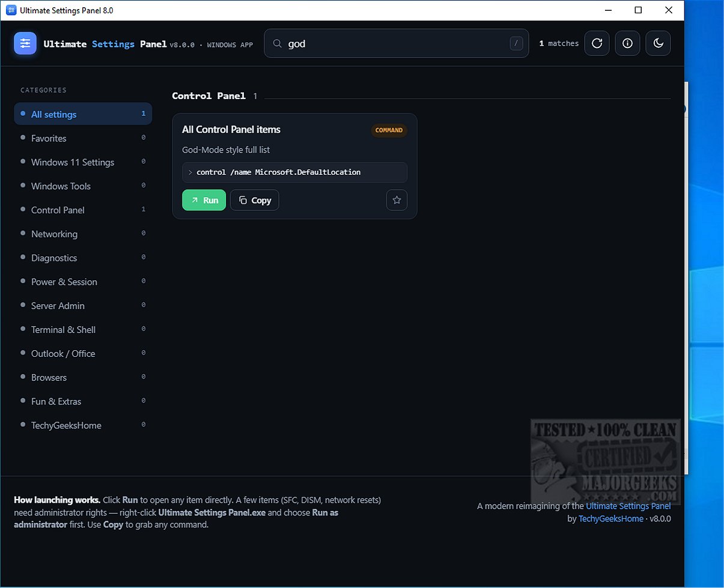Open Outlook / Office category
This screenshot has height=588, width=724.
point(83,354)
